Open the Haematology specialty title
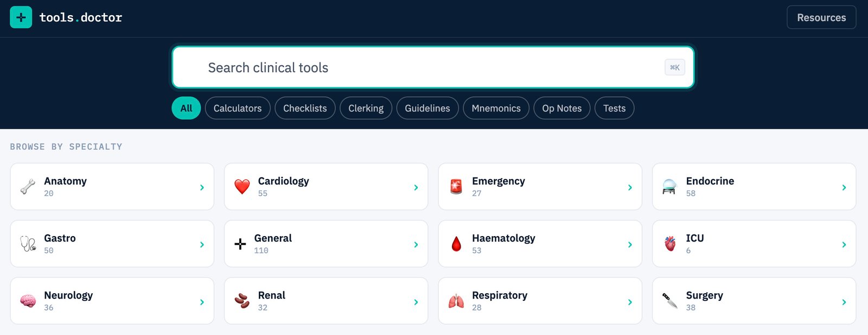Screen dimensions: 868x335 click(503, 238)
